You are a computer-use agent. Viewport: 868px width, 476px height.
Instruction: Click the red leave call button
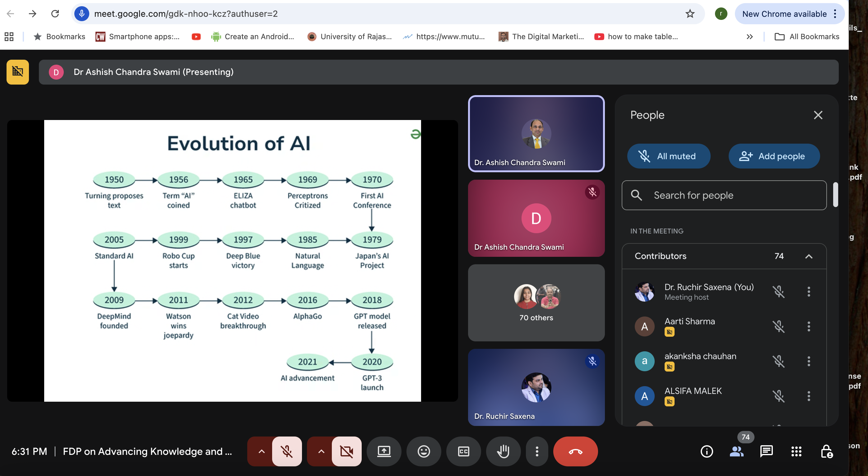tap(575, 451)
